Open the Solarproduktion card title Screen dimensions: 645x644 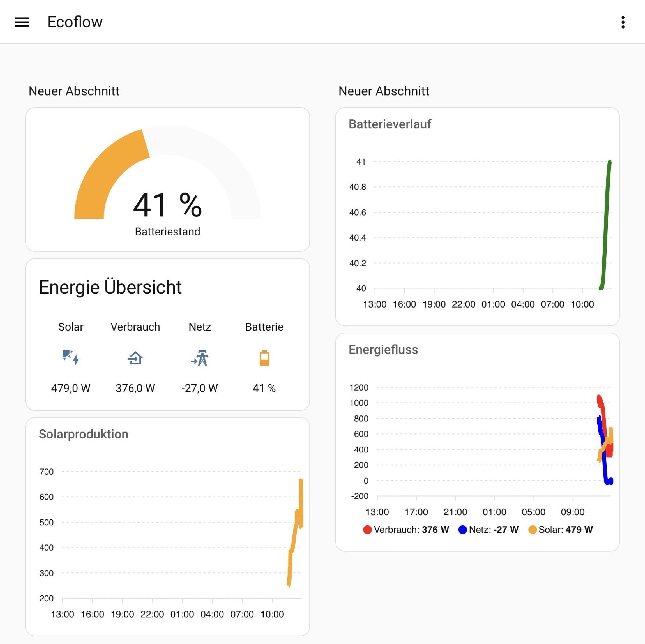pos(83,434)
